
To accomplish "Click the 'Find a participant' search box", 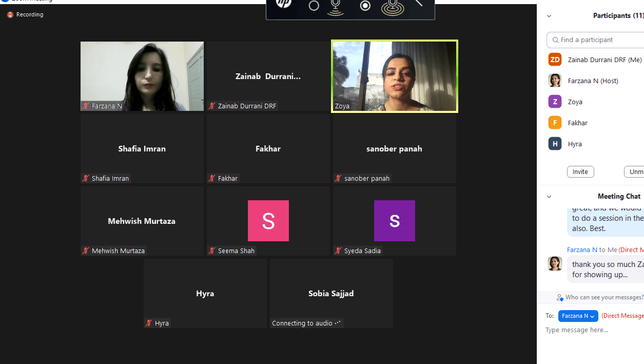I will coord(595,40).
